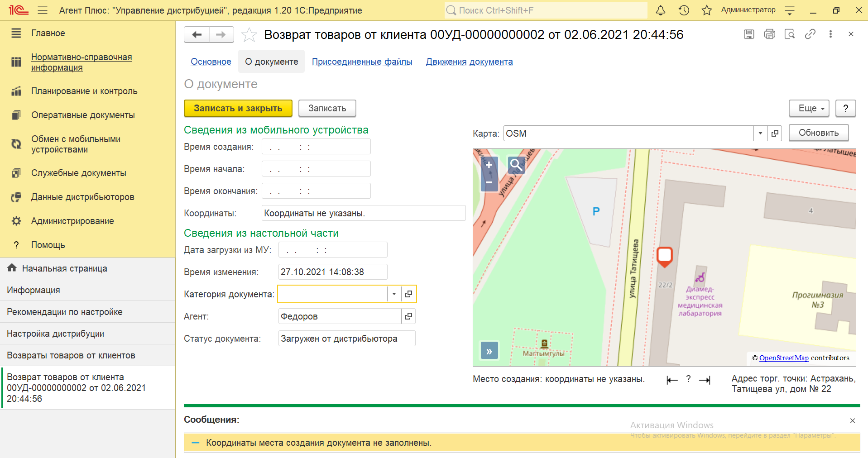This screenshot has width=868, height=458.
Task: Open the preview icon in the header
Action: (x=790, y=34)
